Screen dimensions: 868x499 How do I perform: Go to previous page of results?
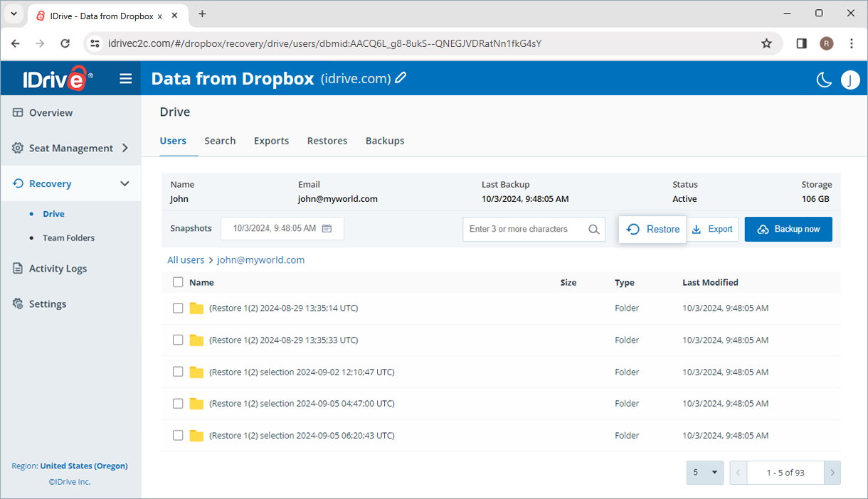click(739, 473)
